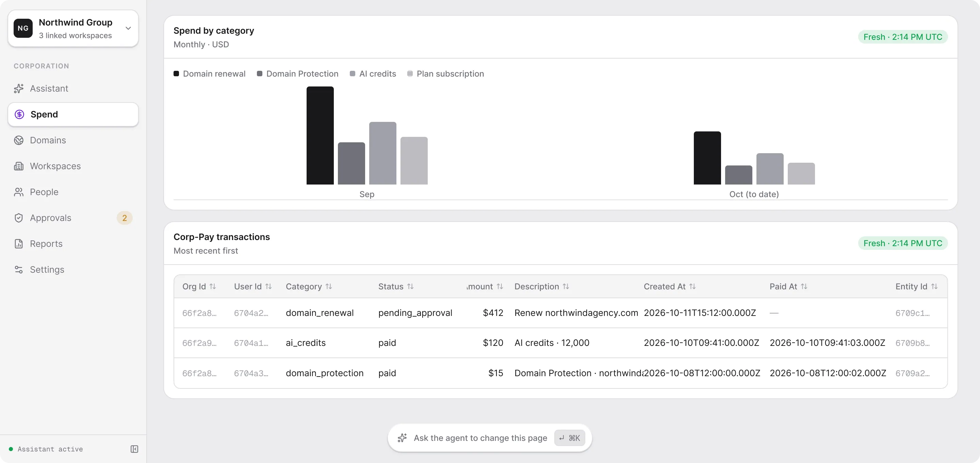Click Fresh badge on Spend by category
This screenshot has height=463, width=980.
pyautogui.click(x=903, y=37)
